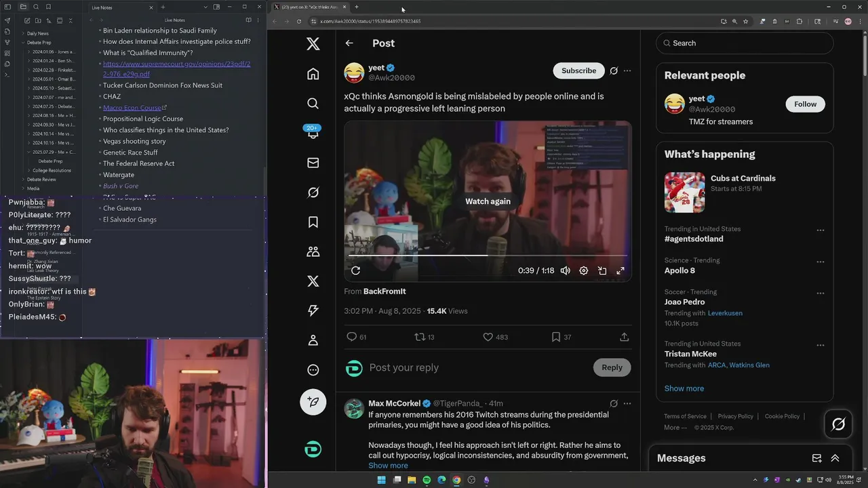Image resolution: width=868 pixels, height=488 pixels.
Task: Open More circle icon in X sidebar
Action: (x=313, y=370)
